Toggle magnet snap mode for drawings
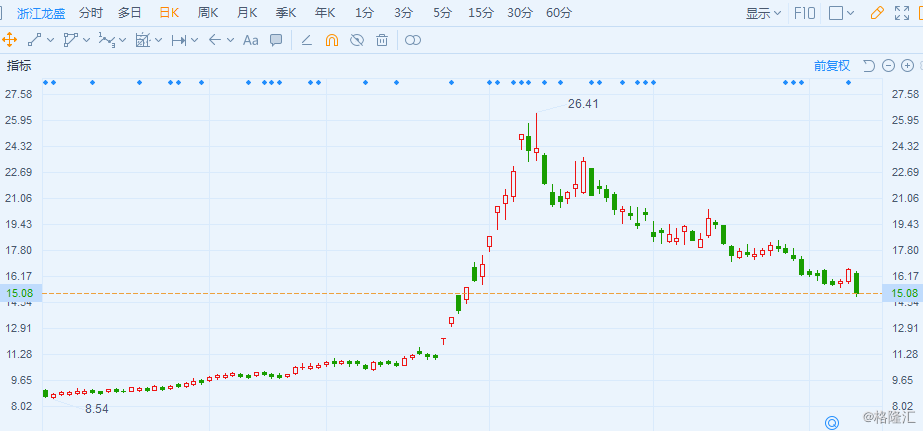Screen dimensions: 923x431 click(331, 40)
